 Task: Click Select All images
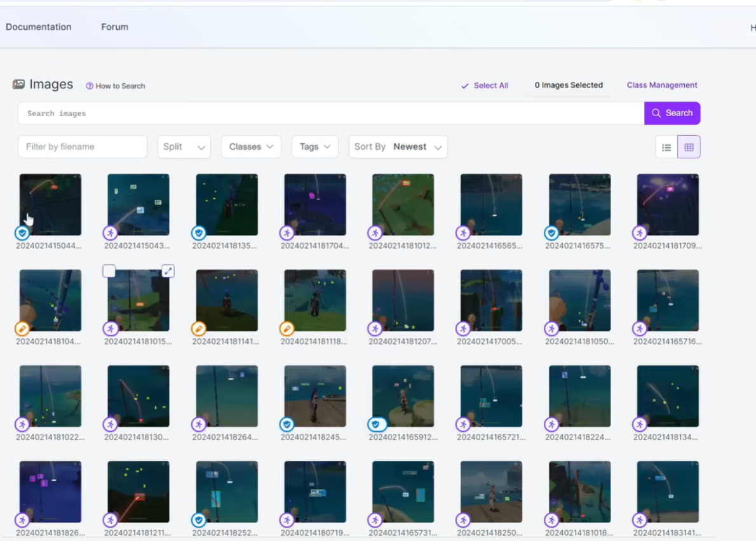[x=485, y=86]
